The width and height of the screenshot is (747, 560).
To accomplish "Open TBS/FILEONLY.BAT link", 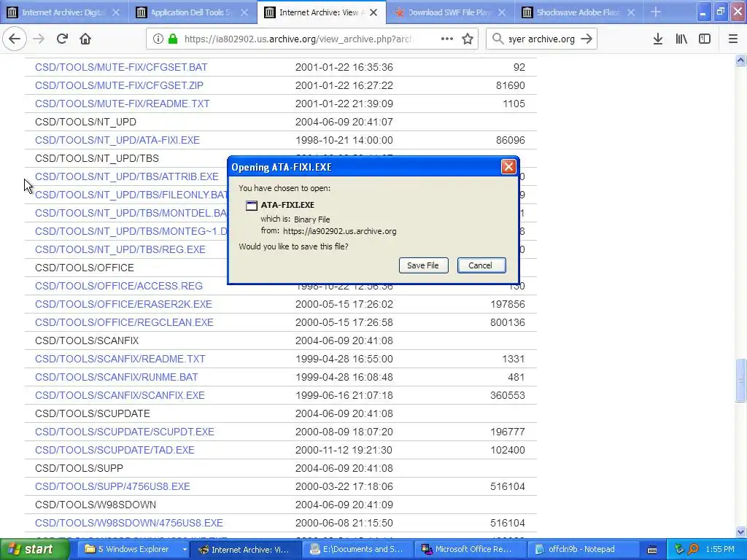I will [x=131, y=195].
